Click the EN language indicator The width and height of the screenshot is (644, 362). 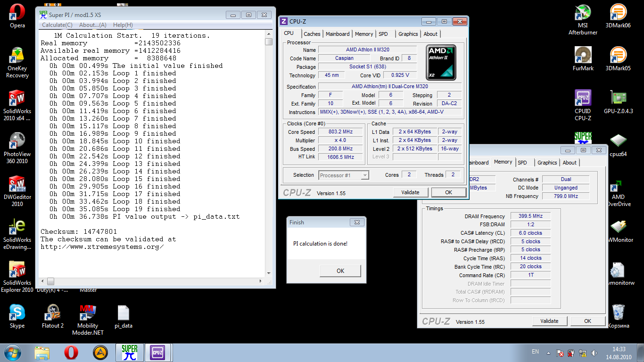(535, 352)
